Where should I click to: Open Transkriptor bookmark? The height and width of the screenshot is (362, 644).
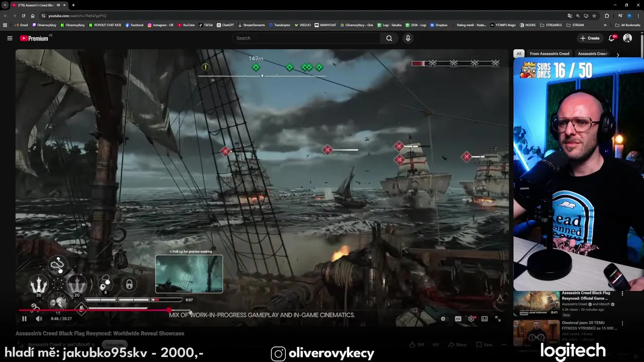[x=280, y=25]
